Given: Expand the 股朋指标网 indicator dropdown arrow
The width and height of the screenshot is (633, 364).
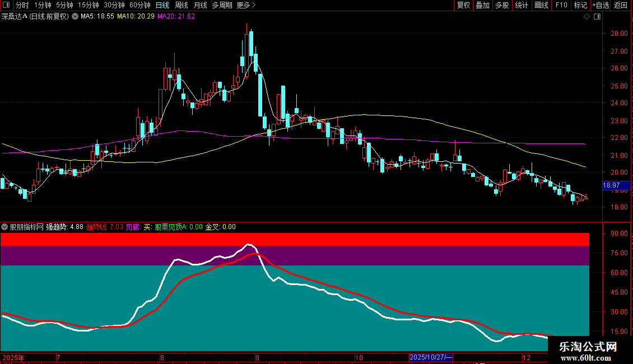Looking at the screenshot, I should [4, 227].
